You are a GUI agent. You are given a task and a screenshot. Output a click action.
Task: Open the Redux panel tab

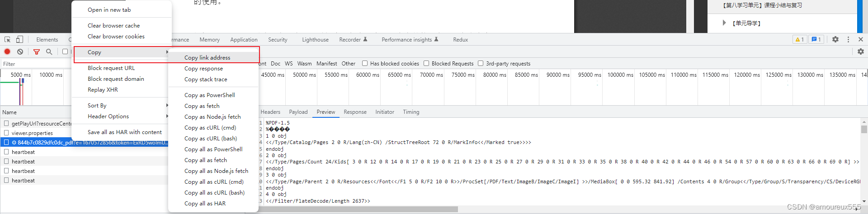[460, 40]
